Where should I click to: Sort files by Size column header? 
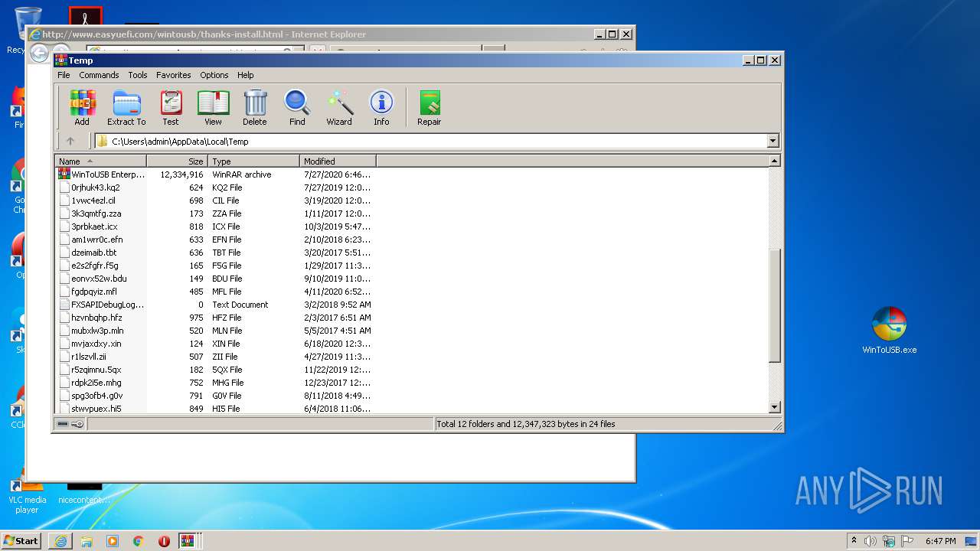177,161
